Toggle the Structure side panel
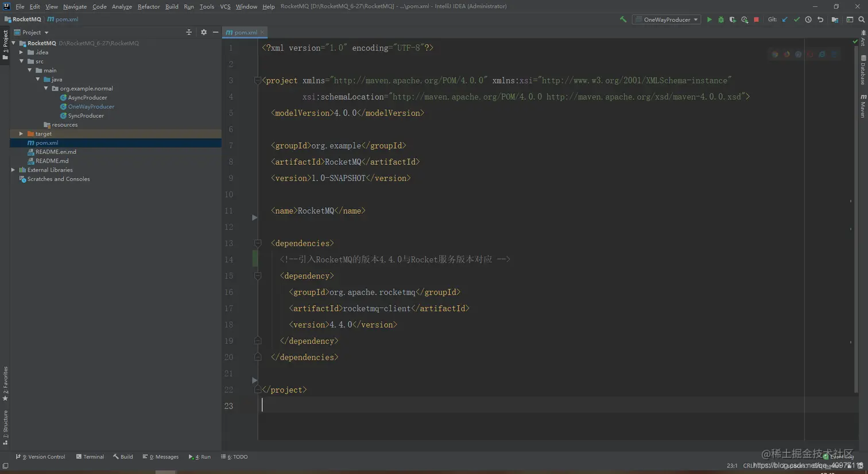This screenshot has width=868, height=474. coord(5,428)
